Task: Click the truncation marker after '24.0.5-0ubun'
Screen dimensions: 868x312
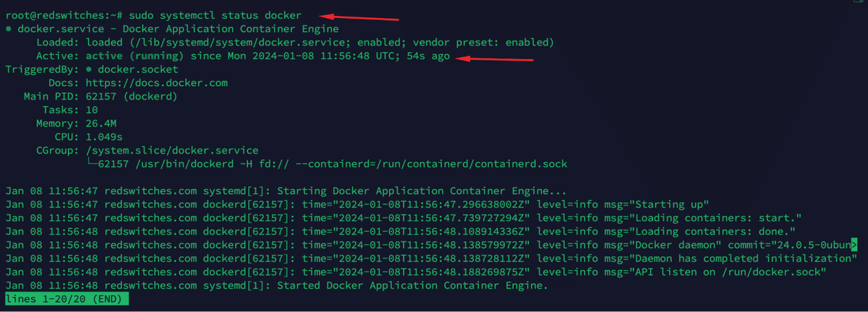Action: (854, 246)
